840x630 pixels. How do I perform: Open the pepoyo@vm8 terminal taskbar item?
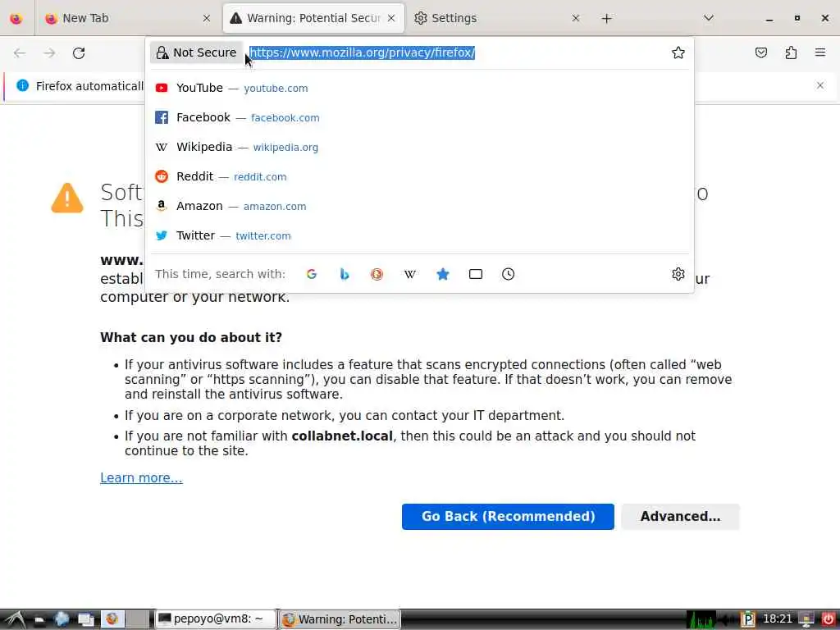[216, 619]
